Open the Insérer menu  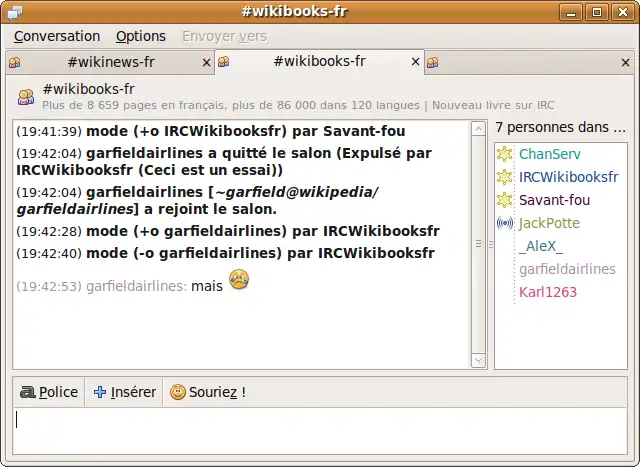coord(125,392)
